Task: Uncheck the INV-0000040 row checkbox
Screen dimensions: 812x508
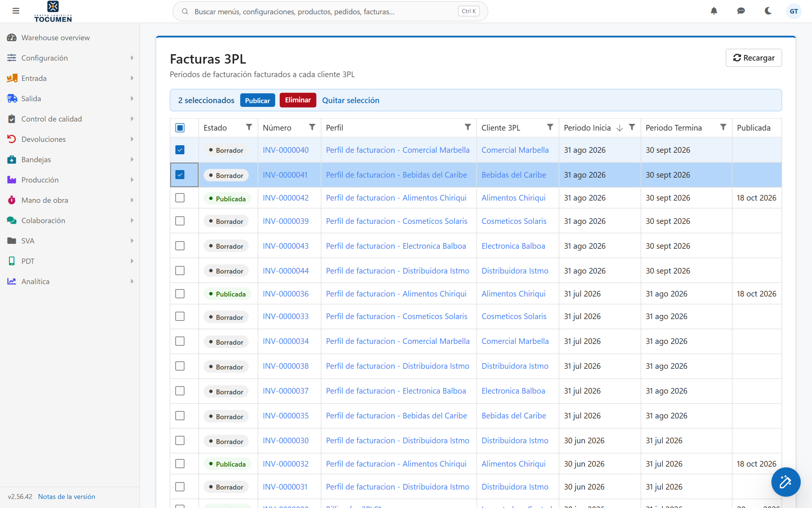Action: [180, 150]
